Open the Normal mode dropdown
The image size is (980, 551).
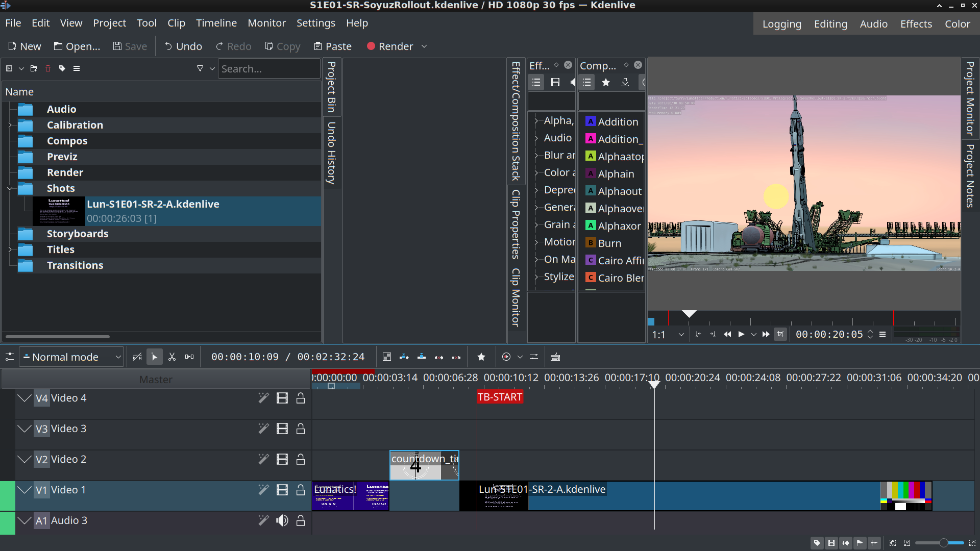(72, 357)
